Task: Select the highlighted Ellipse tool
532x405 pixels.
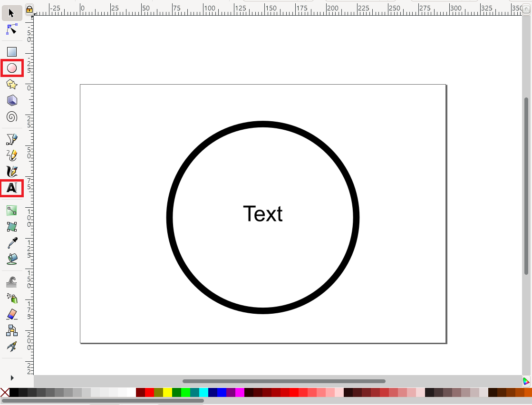Action: (11, 68)
